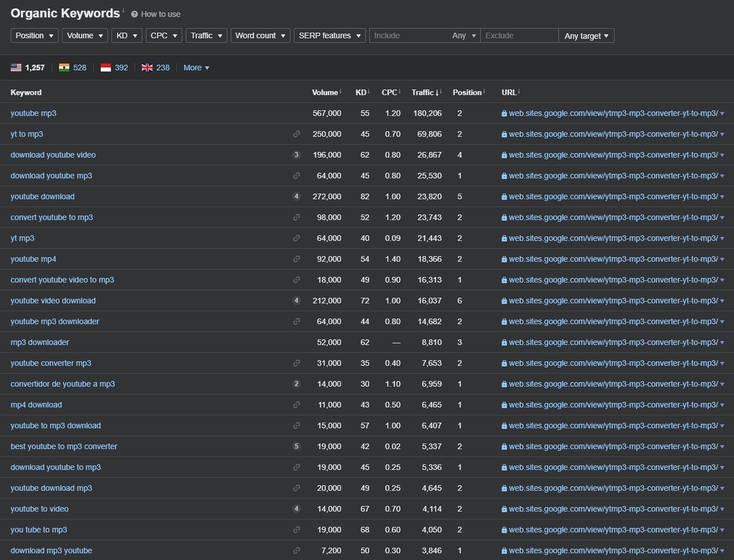Screen dimensions: 734x560
Task: Open the Any match-type dropdown
Action: tap(464, 35)
